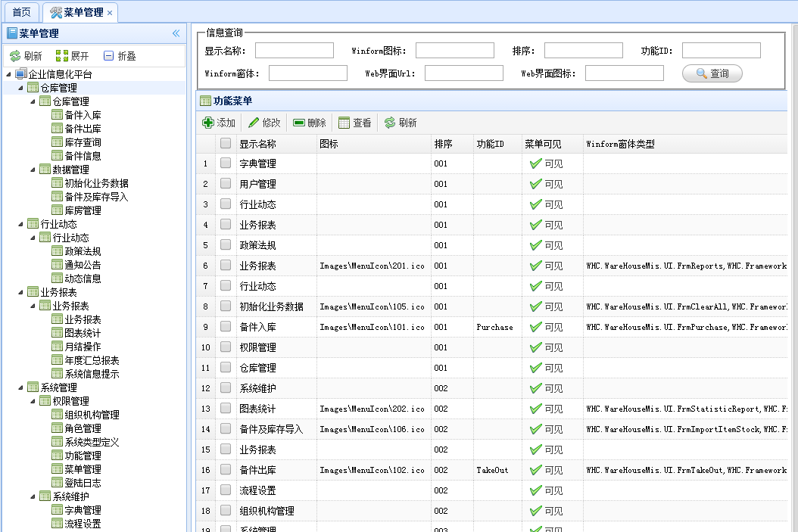Collapse the 权限管理 tree node arrow
Screen dimensions: 798x532
coord(33,401)
